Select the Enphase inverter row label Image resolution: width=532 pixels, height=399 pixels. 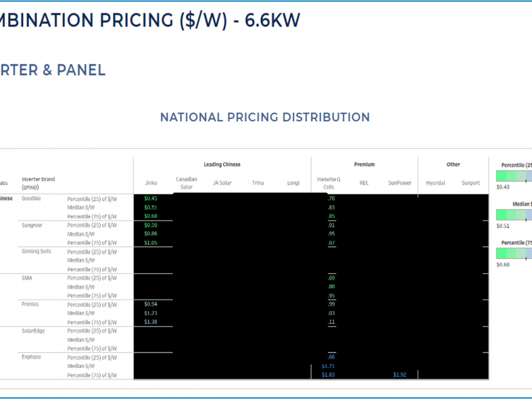point(31,357)
